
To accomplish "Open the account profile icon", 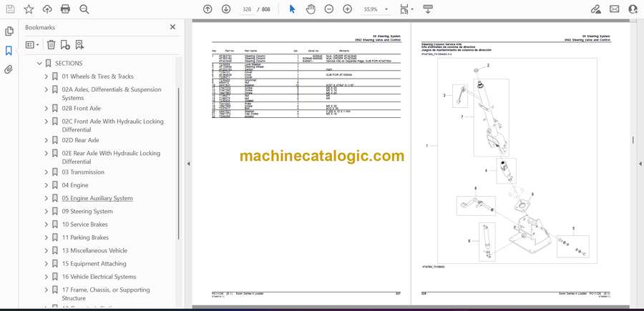I will point(633,9).
